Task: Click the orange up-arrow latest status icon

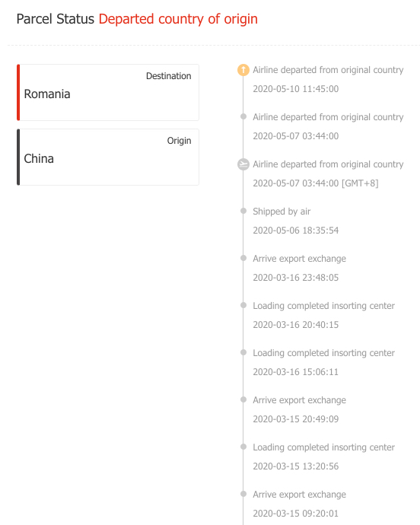Action: point(243,70)
